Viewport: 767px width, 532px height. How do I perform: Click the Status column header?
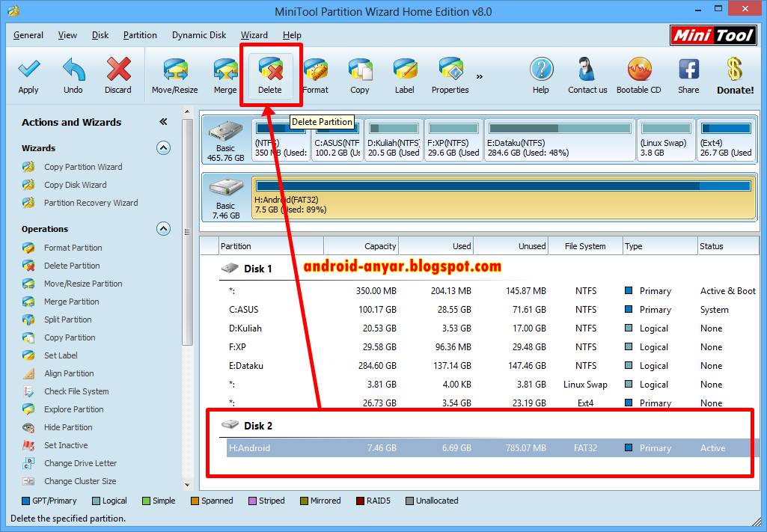pyautogui.click(x=728, y=246)
